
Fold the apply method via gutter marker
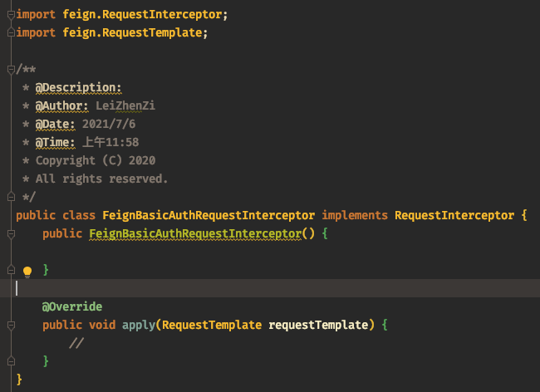click(x=11, y=326)
